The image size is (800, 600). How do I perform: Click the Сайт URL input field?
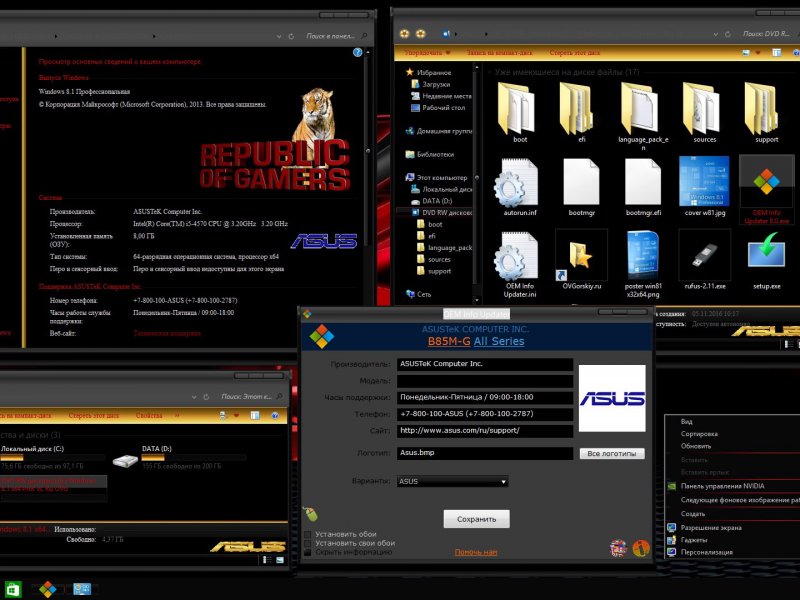(x=485, y=431)
